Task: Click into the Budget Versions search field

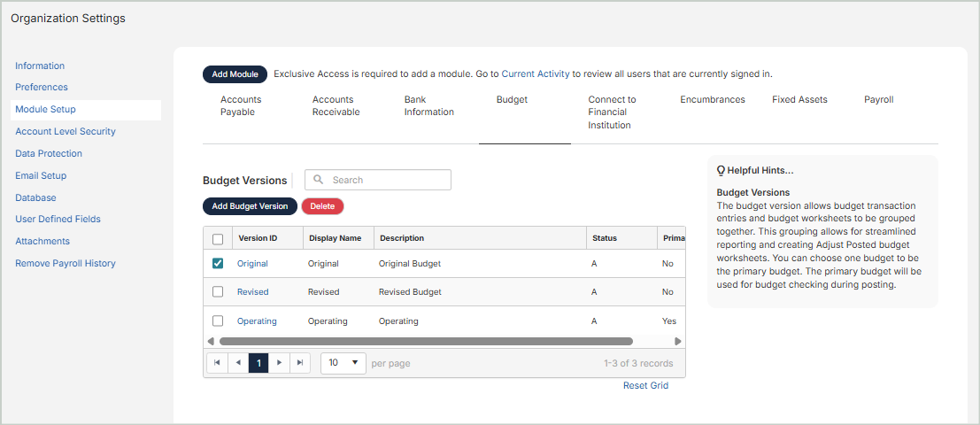Action: [386, 180]
